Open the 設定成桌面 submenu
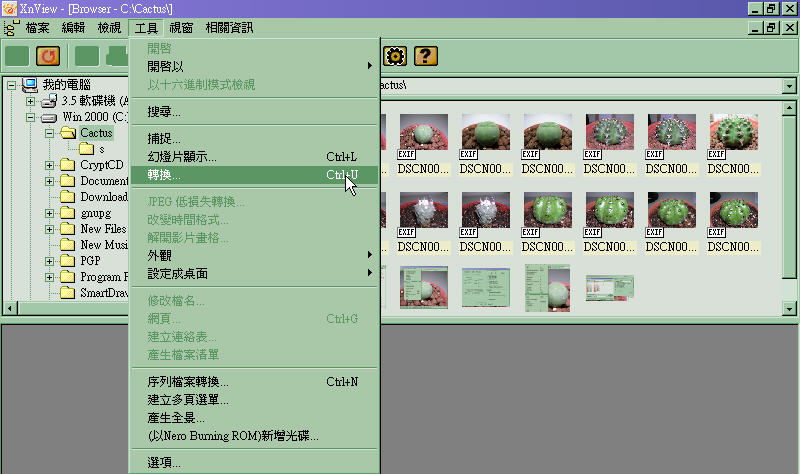800x474 pixels. coord(255,273)
